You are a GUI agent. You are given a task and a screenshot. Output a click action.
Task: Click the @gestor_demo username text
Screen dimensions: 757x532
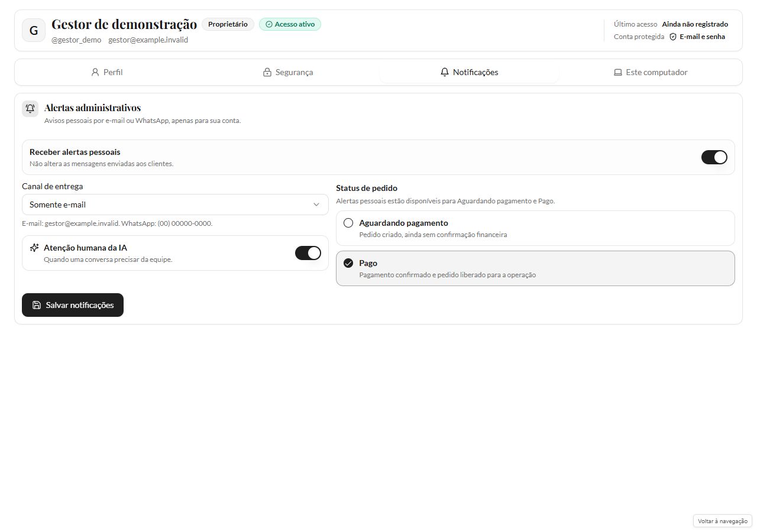(x=76, y=40)
